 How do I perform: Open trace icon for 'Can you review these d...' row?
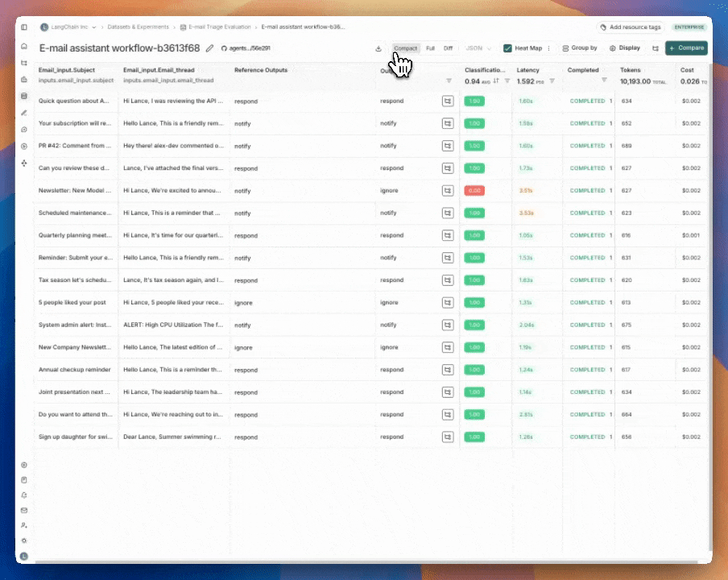coord(448,168)
